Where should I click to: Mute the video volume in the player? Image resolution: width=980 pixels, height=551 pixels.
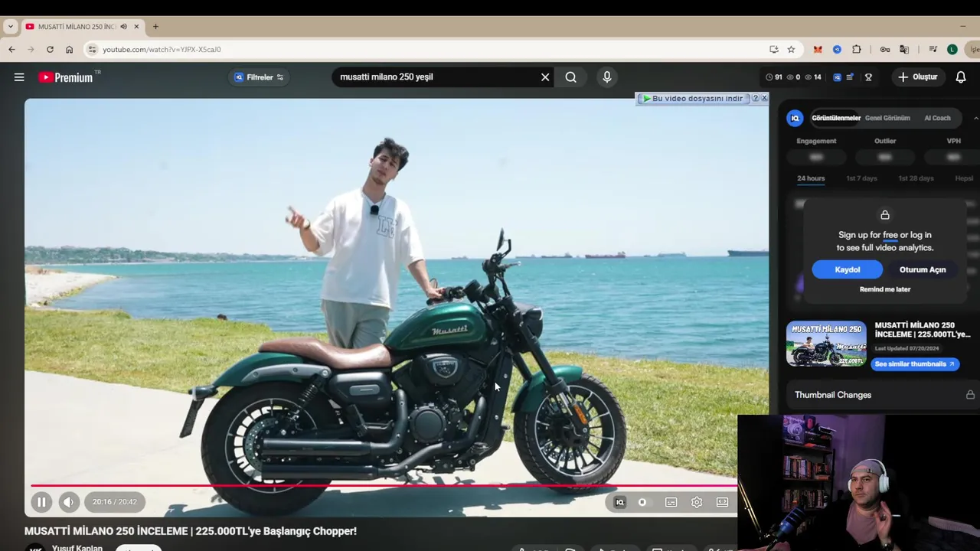point(68,502)
